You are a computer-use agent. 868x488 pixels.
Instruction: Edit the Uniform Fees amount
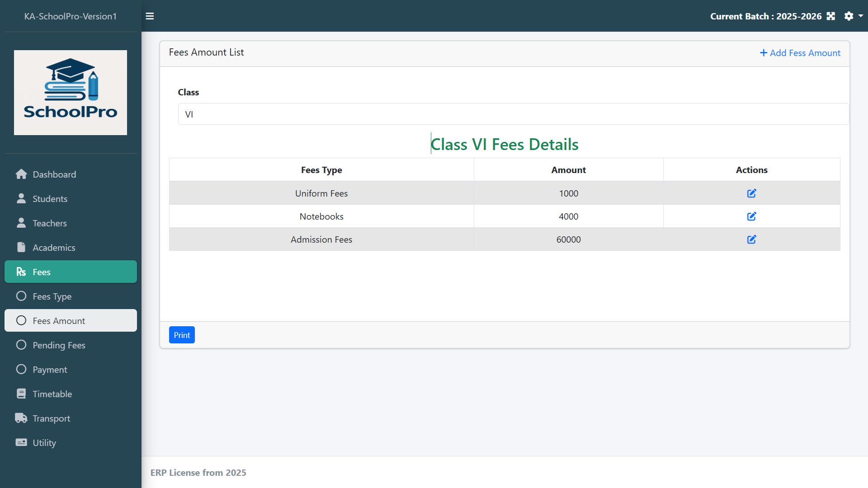[x=751, y=193]
